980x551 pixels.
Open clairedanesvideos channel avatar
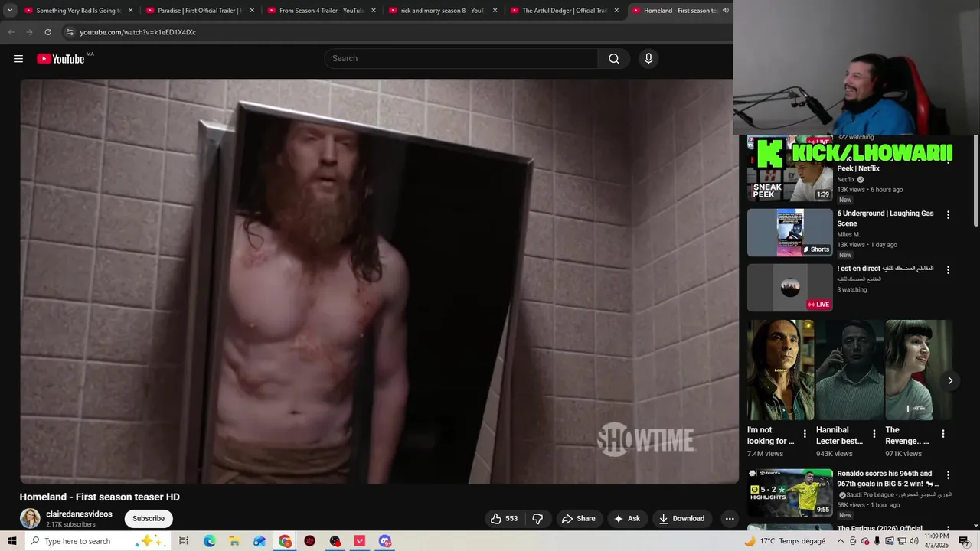tap(30, 518)
